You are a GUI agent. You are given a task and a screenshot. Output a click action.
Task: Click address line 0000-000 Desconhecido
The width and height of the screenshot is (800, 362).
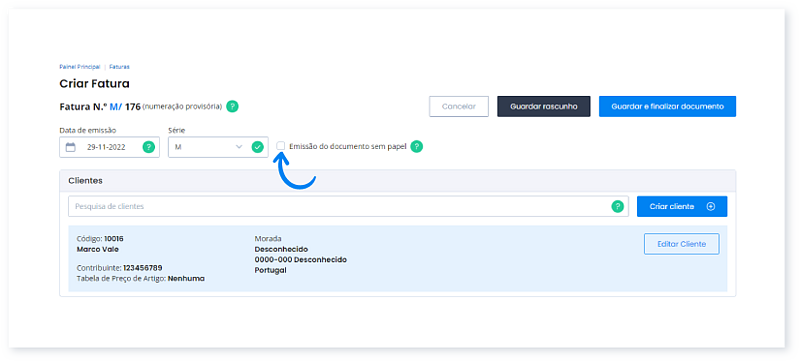click(301, 260)
